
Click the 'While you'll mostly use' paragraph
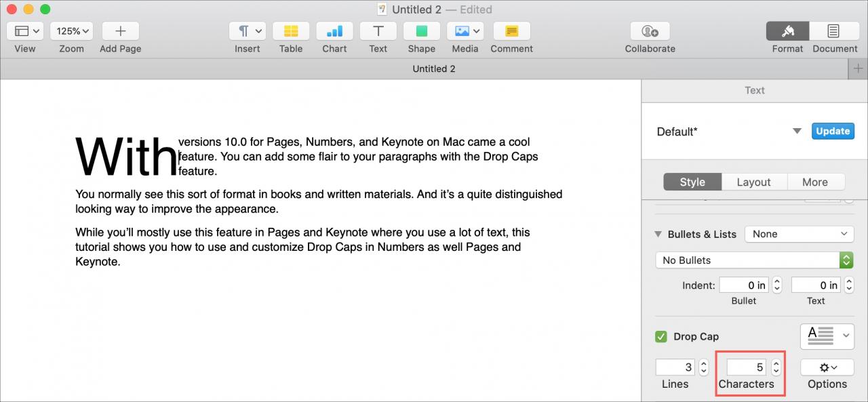pyautogui.click(x=302, y=247)
